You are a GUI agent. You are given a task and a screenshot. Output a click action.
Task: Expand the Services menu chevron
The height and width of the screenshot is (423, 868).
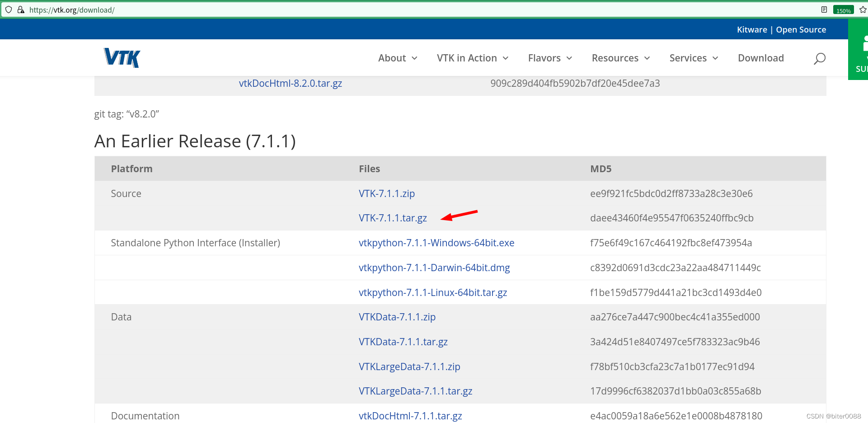pyautogui.click(x=715, y=58)
